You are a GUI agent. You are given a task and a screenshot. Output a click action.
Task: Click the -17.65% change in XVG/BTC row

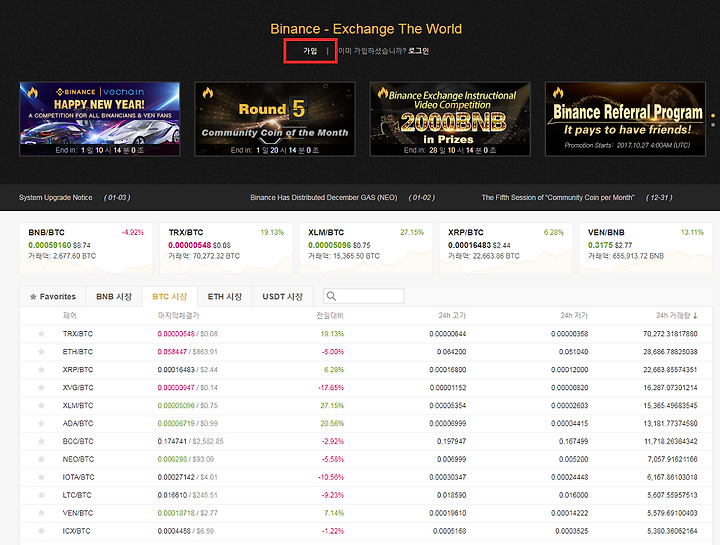[x=331, y=388]
